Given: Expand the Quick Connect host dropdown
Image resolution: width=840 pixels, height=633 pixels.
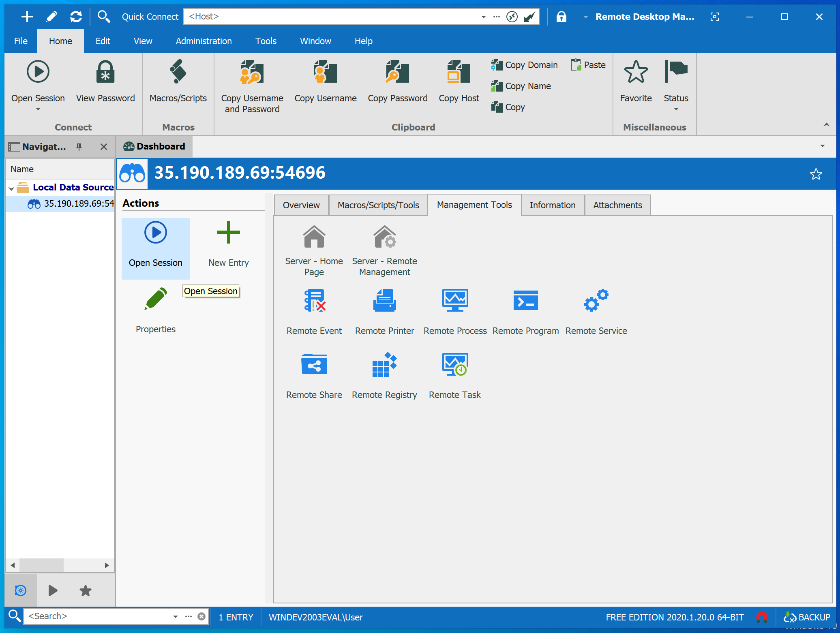Looking at the screenshot, I should pyautogui.click(x=483, y=17).
